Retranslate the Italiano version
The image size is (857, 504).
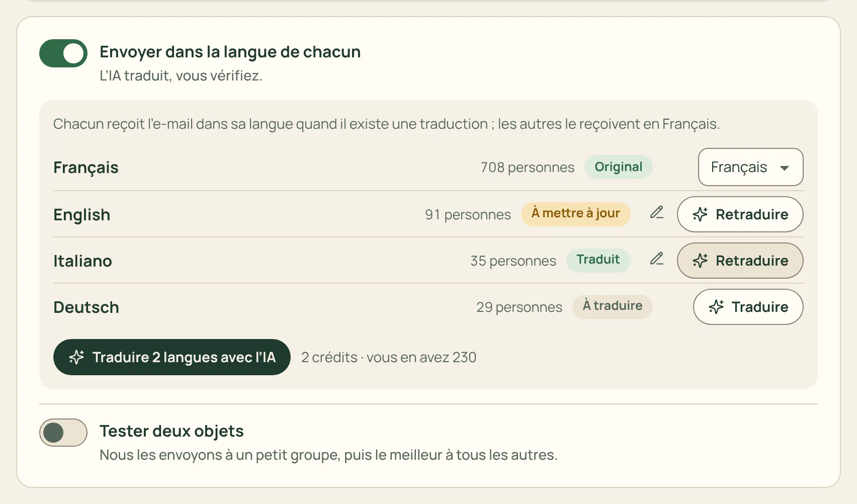(740, 261)
